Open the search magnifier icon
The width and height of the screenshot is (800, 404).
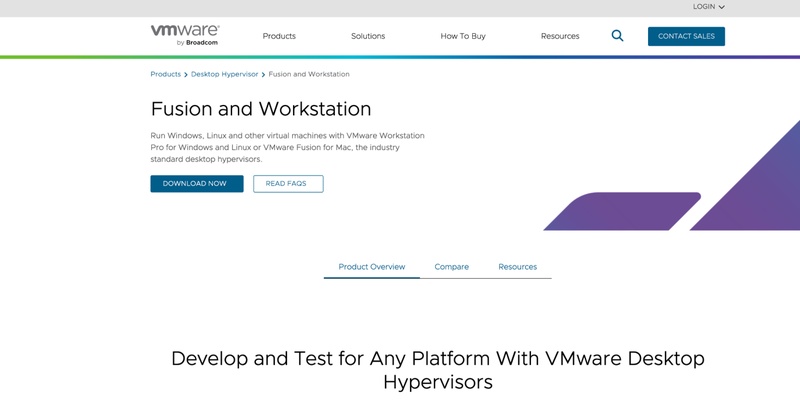(617, 36)
